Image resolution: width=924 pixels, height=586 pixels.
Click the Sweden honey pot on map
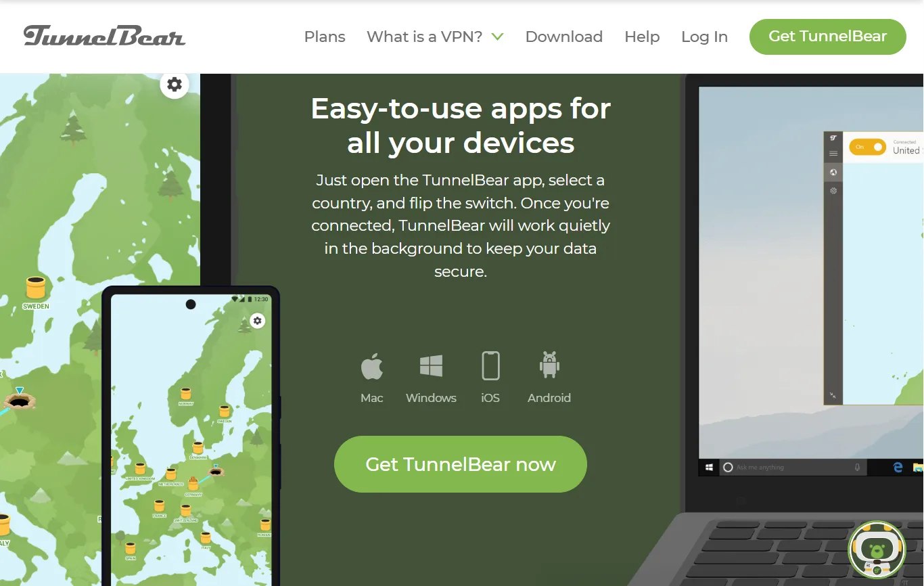[x=35, y=288]
